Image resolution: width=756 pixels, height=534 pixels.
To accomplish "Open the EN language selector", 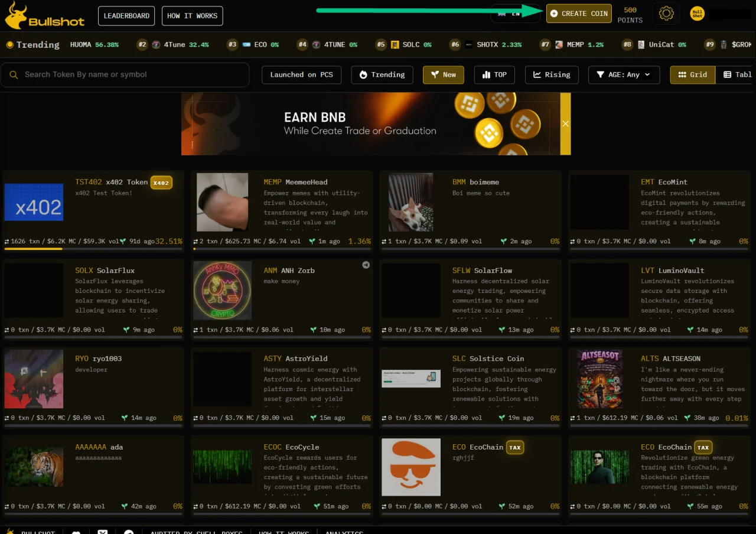I will [x=516, y=13].
